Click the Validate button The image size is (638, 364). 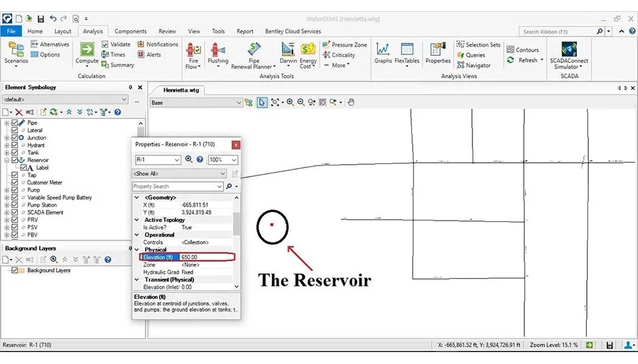pyautogui.click(x=116, y=45)
